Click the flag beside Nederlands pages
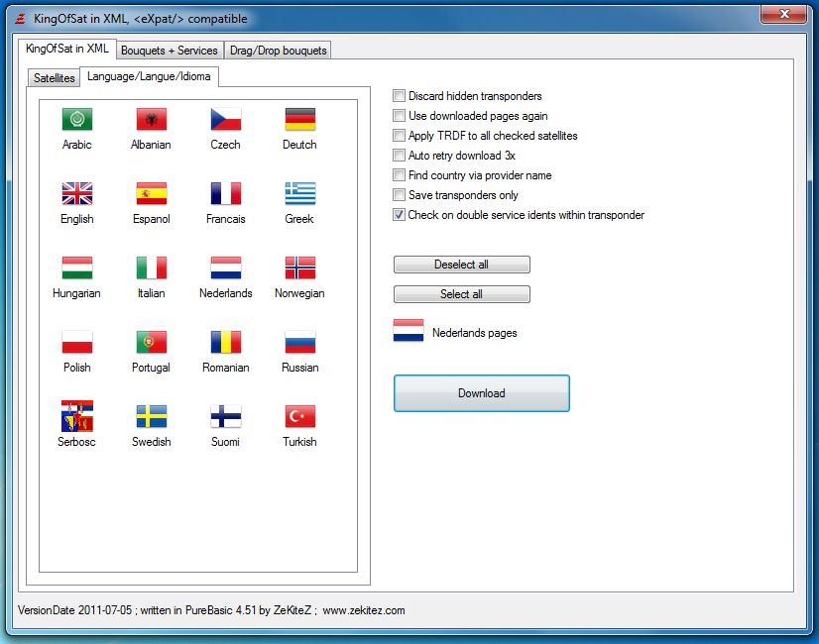 click(x=409, y=331)
